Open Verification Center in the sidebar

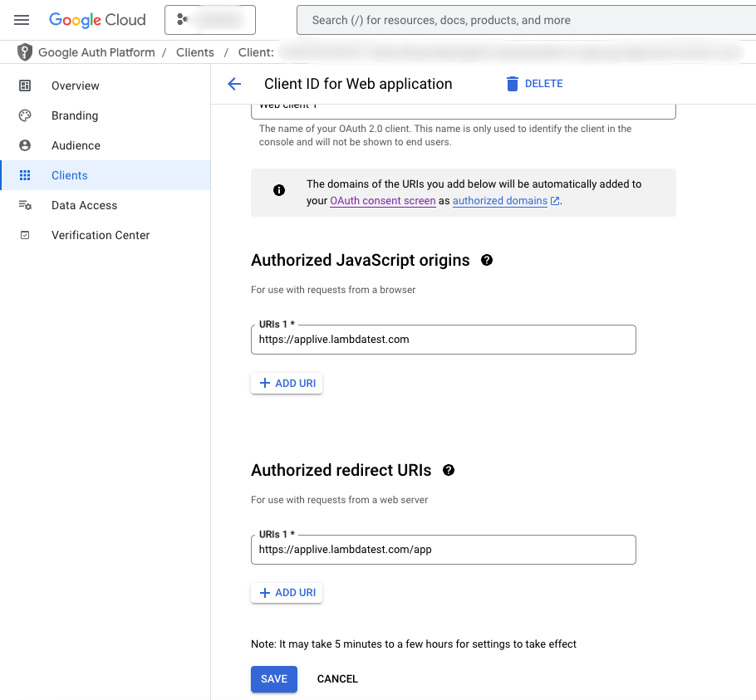point(101,235)
